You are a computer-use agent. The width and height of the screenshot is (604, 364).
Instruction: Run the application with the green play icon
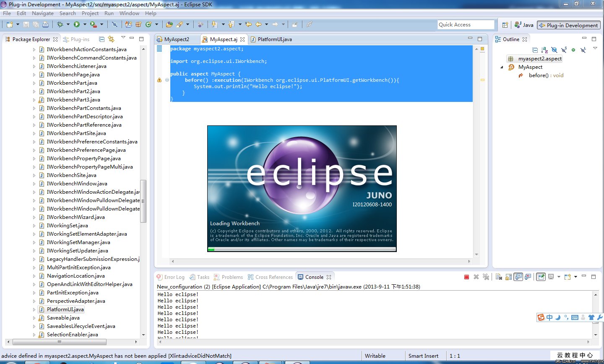(77, 24)
